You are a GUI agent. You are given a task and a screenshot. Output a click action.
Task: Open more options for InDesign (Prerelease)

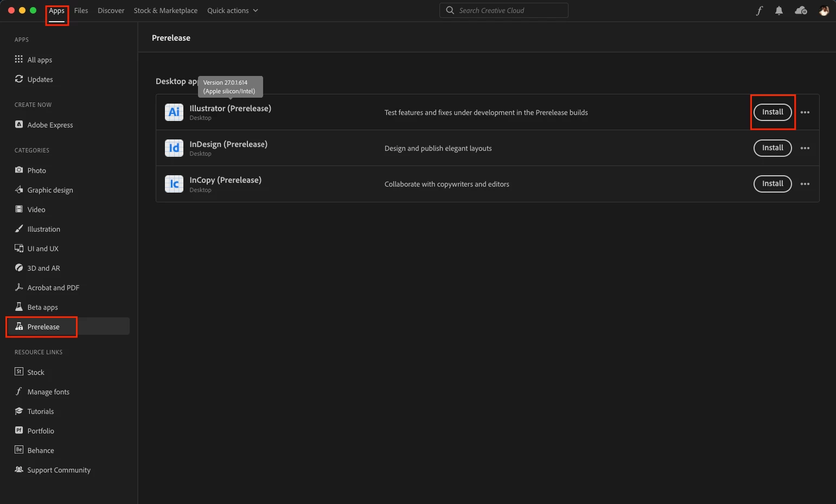[805, 148]
